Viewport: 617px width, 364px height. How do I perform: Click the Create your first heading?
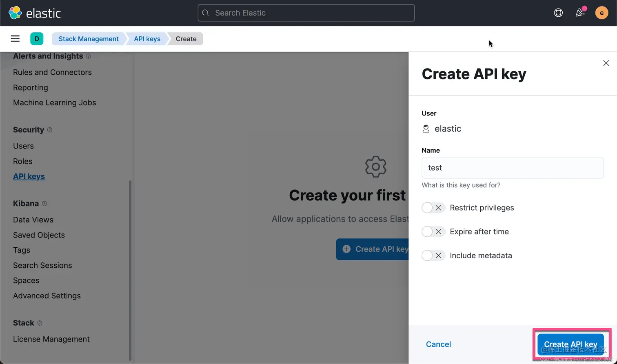[347, 195]
